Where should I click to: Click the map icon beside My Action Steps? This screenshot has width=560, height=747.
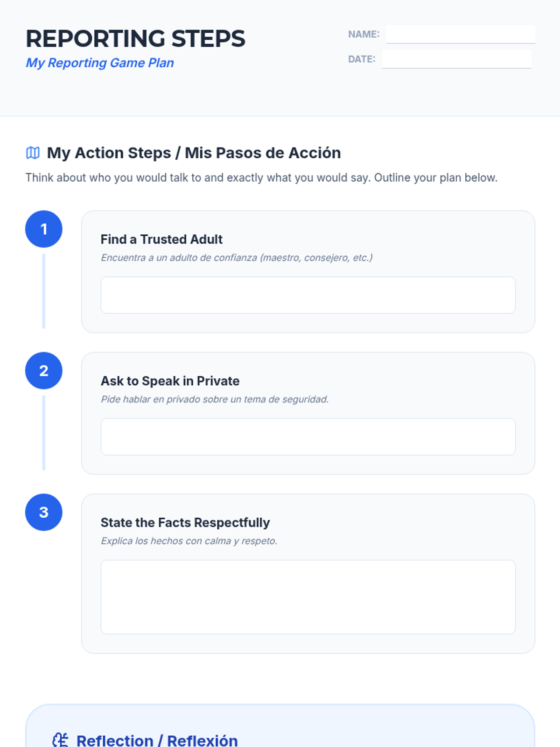pyautogui.click(x=33, y=153)
